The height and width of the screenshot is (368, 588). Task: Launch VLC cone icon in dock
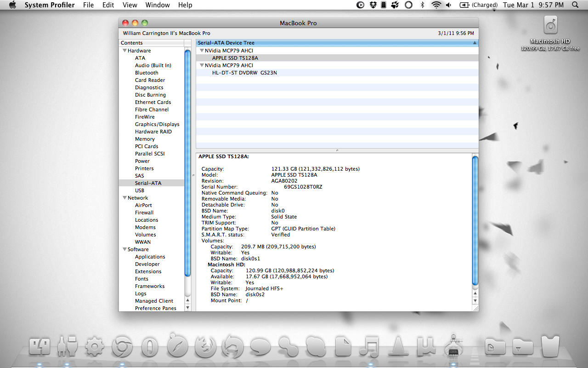[398, 346]
